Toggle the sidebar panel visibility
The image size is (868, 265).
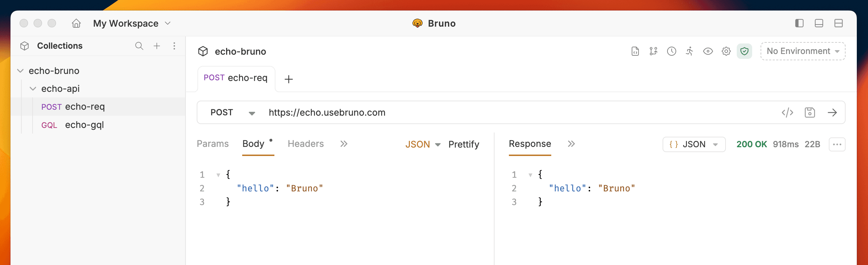tap(799, 23)
